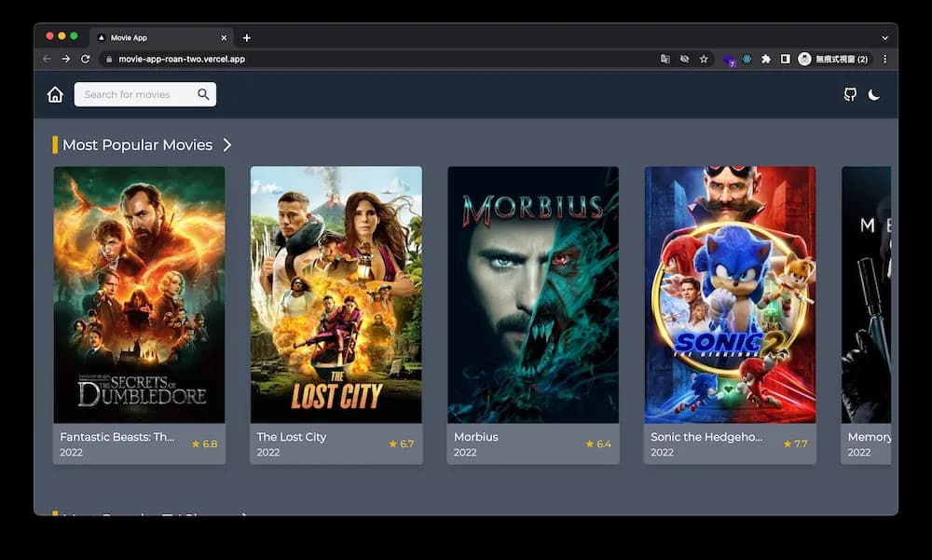Screen dimensions: 932x560
Task: Click the incognito eye icon in the toolbar
Action: click(685, 58)
